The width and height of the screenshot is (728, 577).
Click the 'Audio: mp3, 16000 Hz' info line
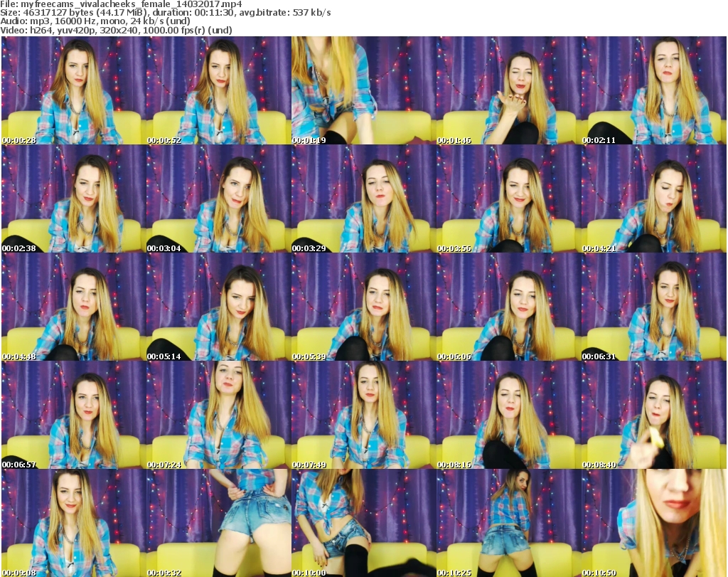(95, 21)
